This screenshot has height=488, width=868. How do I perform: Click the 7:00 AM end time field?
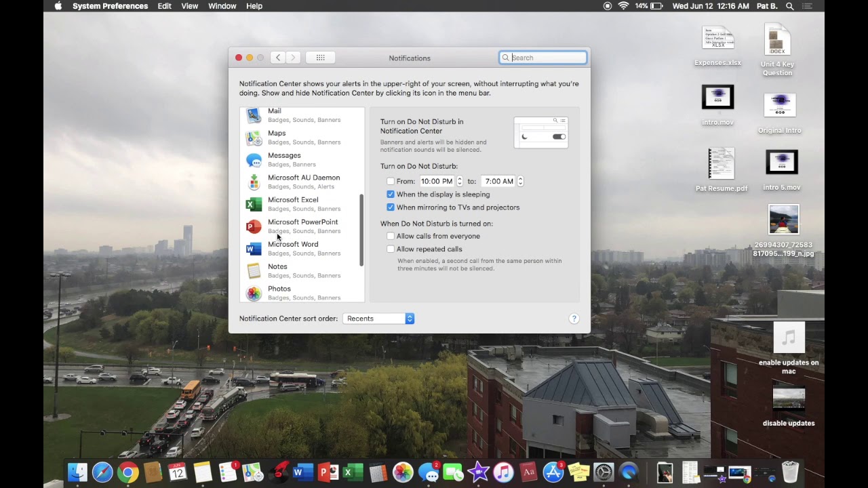point(499,181)
